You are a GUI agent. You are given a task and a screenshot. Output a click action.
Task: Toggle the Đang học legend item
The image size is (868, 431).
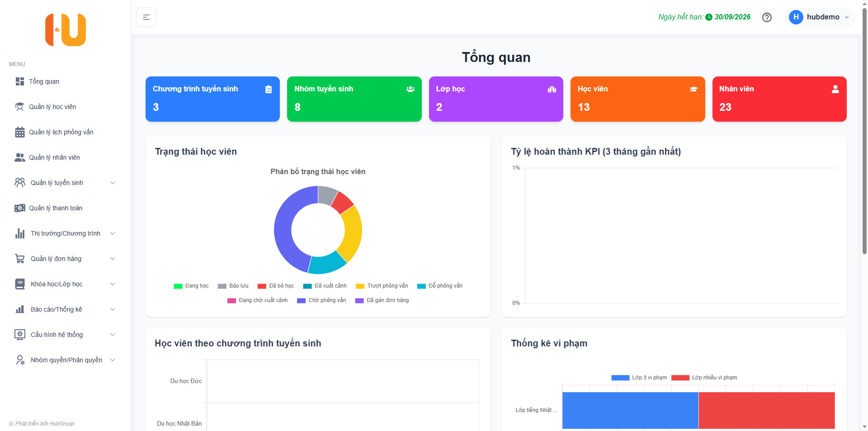[191, 286]
